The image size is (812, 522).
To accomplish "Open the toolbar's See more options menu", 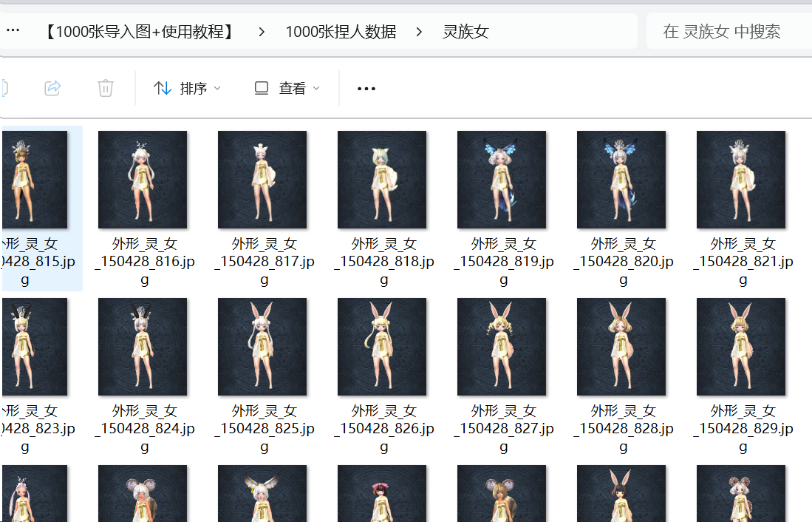I will click(366, 89).
